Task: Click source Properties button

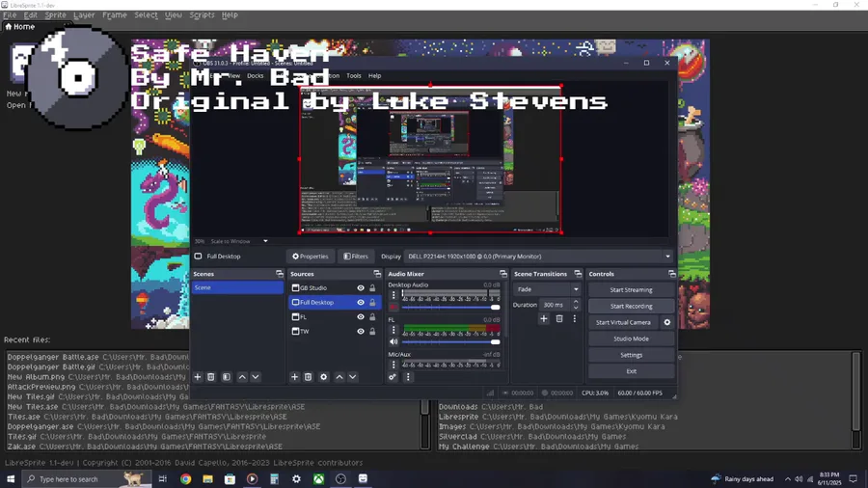Action: pos(311,257)
